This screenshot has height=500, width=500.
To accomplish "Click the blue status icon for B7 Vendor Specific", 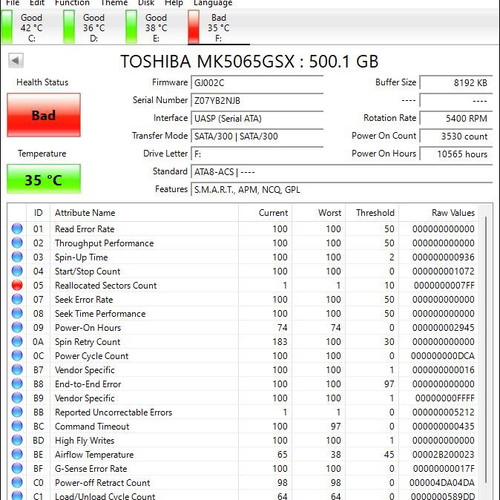I will point(17,370).
